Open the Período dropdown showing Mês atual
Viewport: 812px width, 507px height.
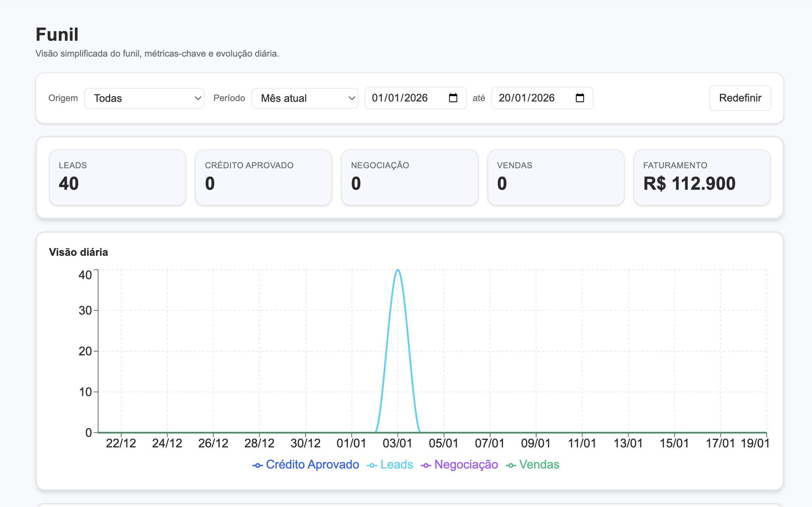pyautogui.click(x=304, y=98)
